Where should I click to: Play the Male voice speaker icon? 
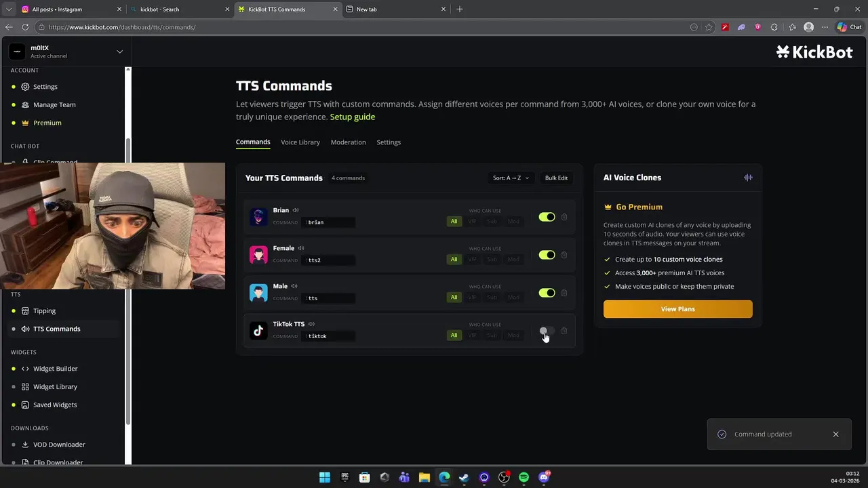click(294, 286)
